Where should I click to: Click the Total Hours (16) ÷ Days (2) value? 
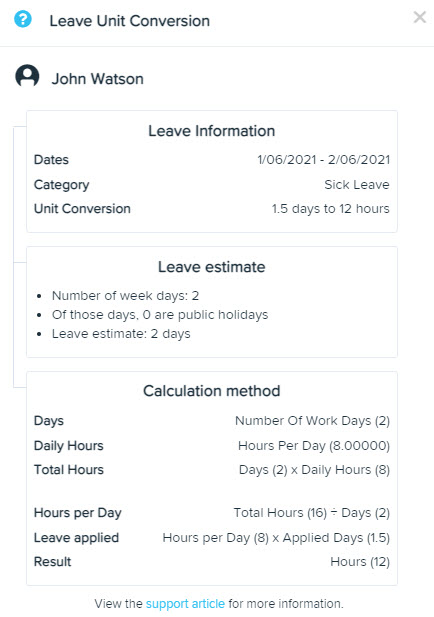pos(312,513)
